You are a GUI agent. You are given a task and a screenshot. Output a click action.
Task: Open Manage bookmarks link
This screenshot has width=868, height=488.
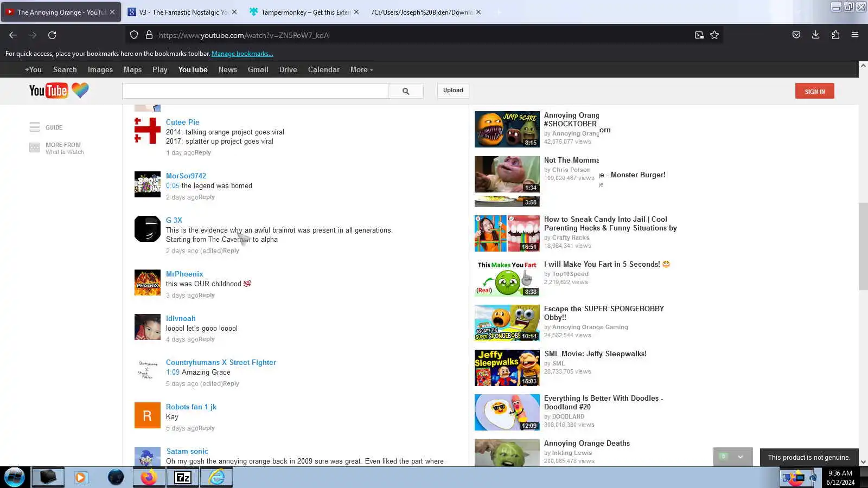click(242, 54)
